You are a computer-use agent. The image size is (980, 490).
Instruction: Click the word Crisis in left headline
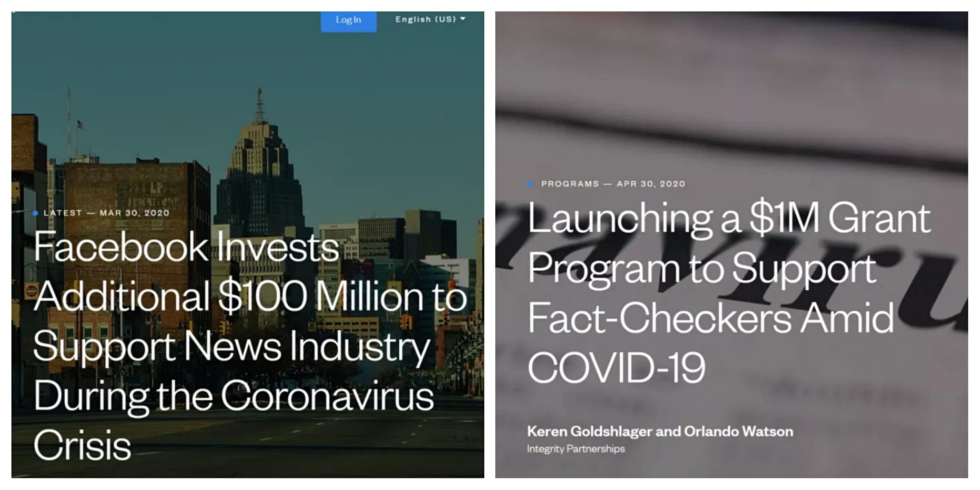(x=82, y=445)
